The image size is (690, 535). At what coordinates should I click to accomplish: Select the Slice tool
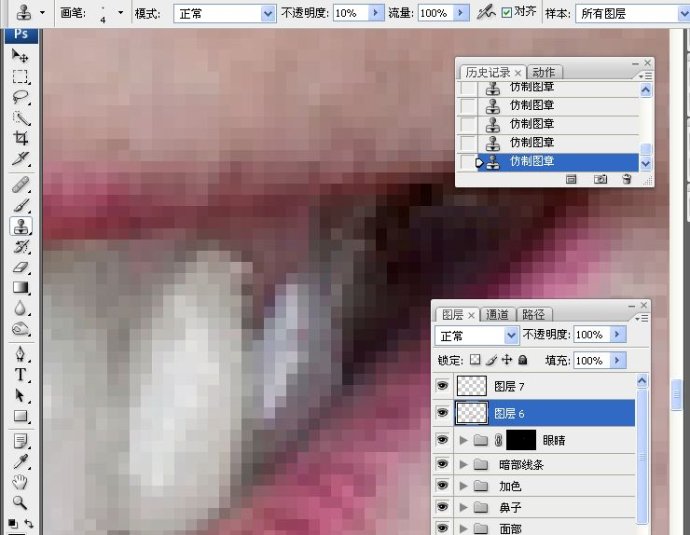point(20,158)
